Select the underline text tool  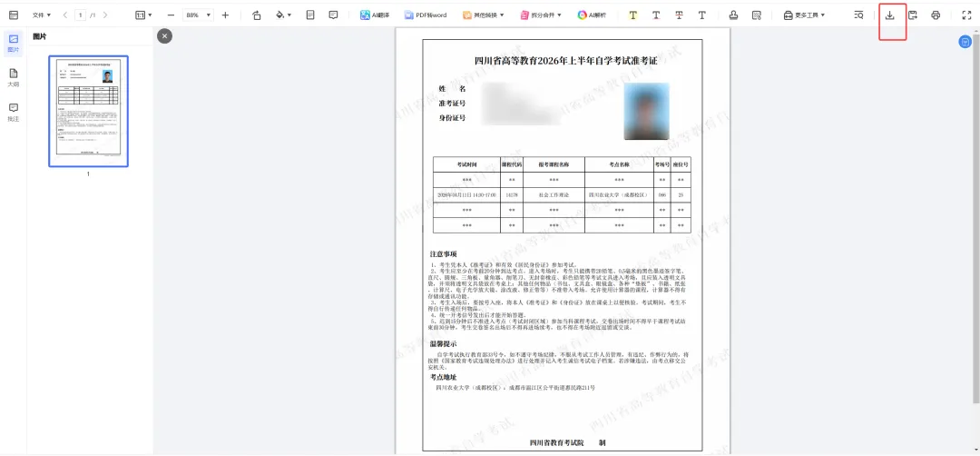656,15
